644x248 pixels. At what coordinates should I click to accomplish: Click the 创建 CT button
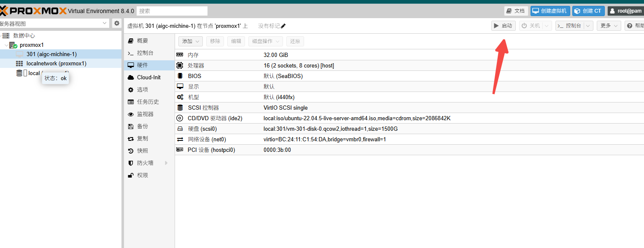coord(588,11)
